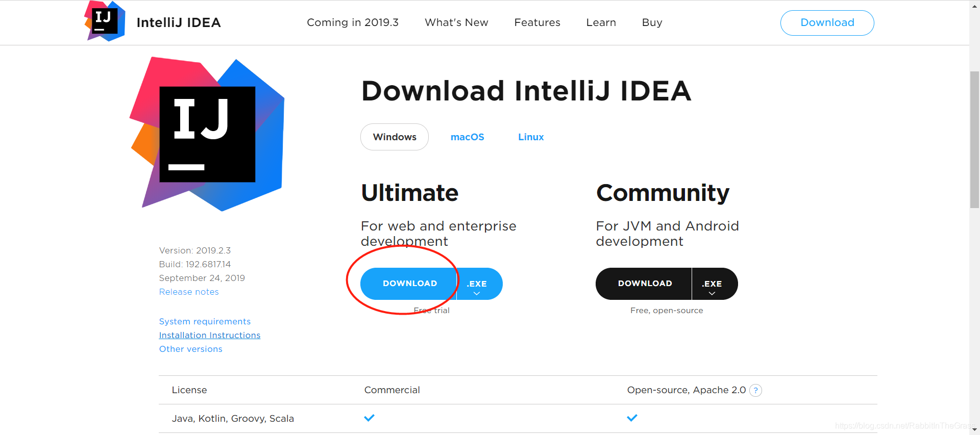
Task: Click the 'Version: 2019.2.3' text
Action: coord(195,250)
